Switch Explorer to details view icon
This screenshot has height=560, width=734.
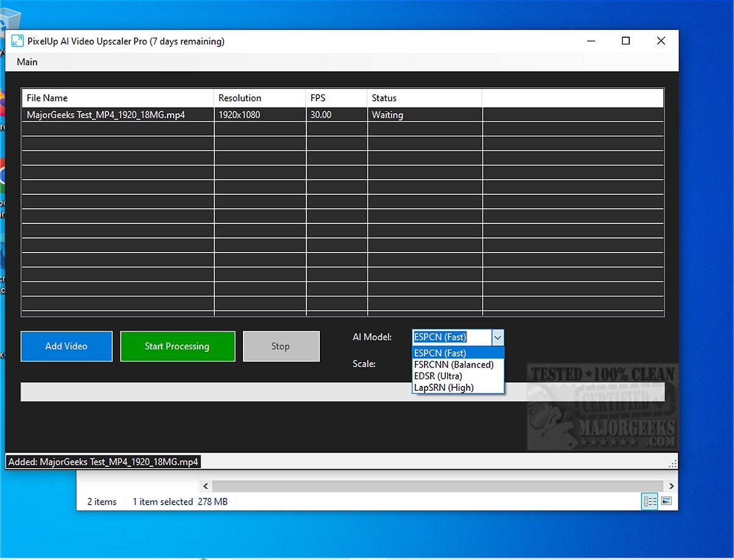tap(650, 502)
